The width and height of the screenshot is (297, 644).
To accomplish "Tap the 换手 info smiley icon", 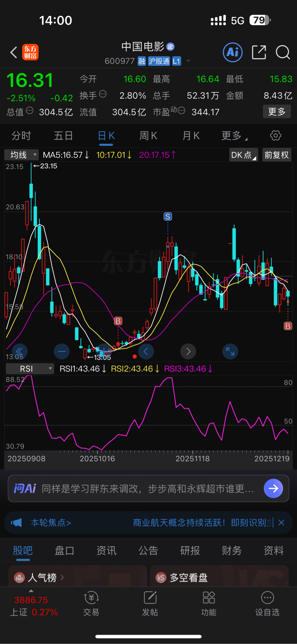I will tap(103, 94).
